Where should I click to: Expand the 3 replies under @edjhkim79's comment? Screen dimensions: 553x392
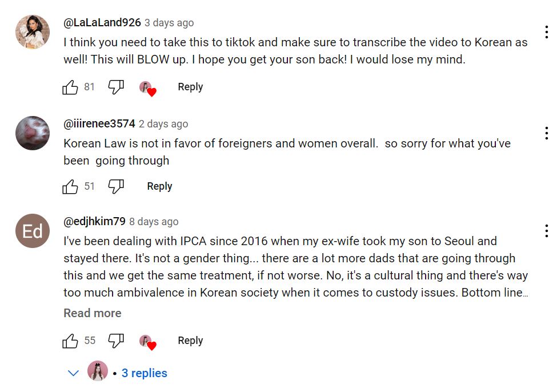(x=143, y=373)
